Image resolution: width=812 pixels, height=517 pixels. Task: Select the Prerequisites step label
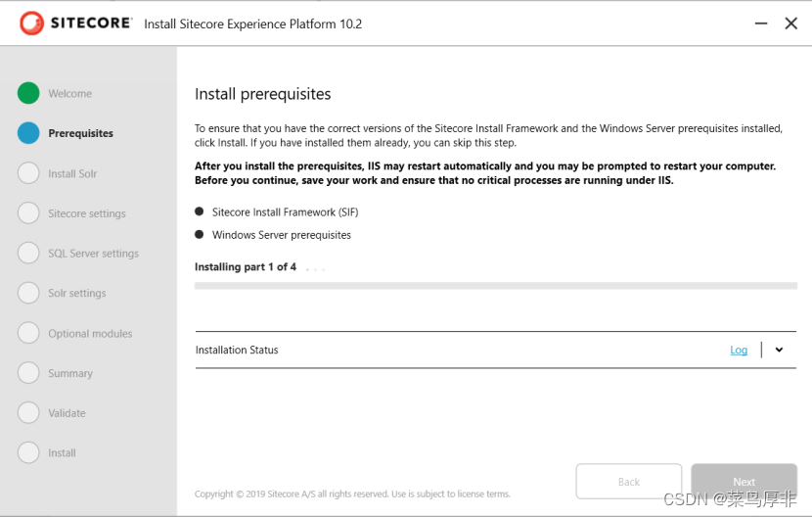[81, 133]
